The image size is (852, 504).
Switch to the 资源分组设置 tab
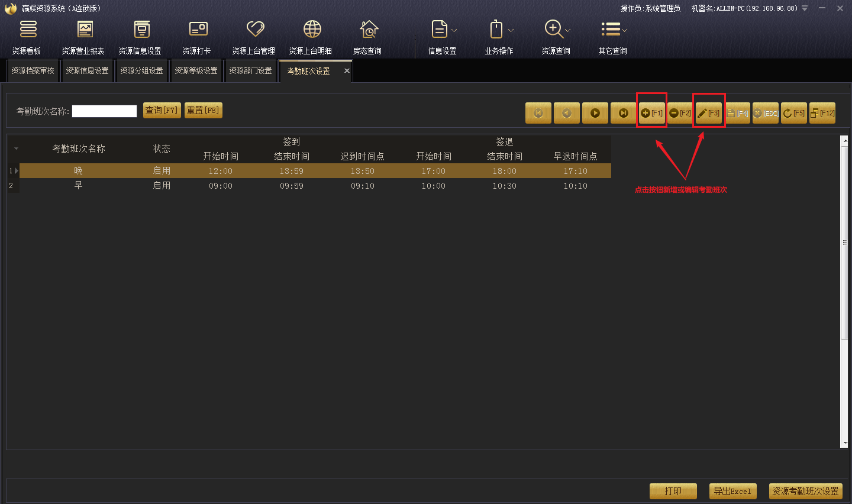[142, 71]
